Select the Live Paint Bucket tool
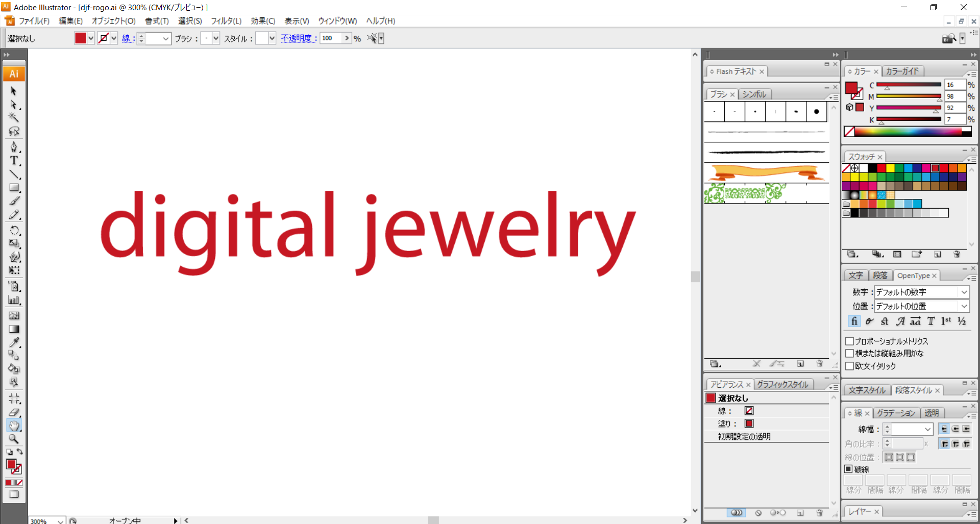This screenshot has width=980, height=524. pyautogui.click(x=14, y=369)
